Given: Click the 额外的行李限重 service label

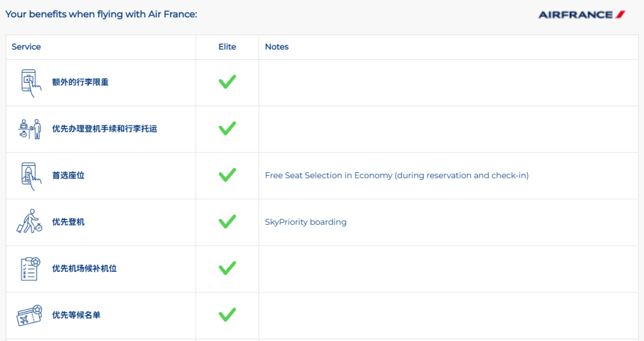Looking at the screenshot, I should point(80,82).
